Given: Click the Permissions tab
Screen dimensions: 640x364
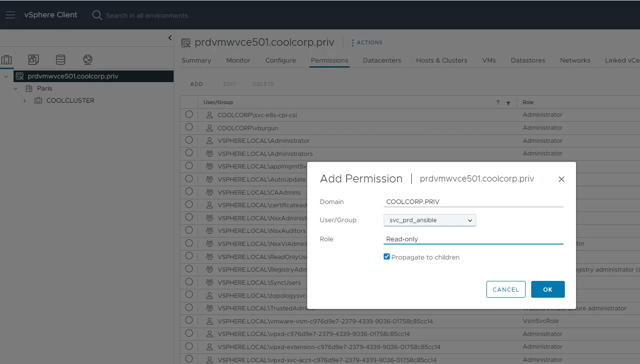Looking at the screenshot, I should coord(330,60).
